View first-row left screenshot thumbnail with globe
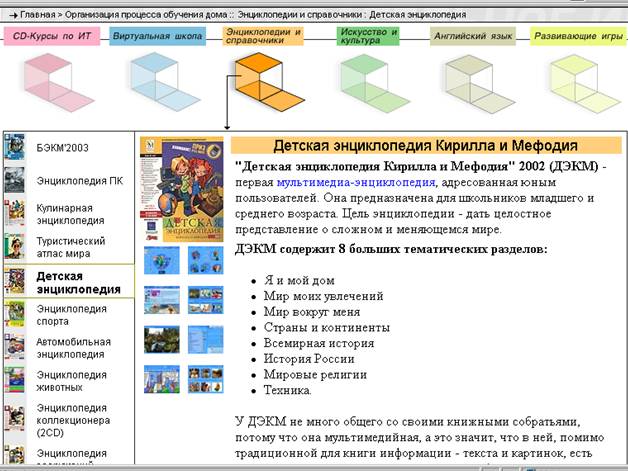The width and height of the screenshot is (628, 471). pyautogui.click(x=162, y=260)
